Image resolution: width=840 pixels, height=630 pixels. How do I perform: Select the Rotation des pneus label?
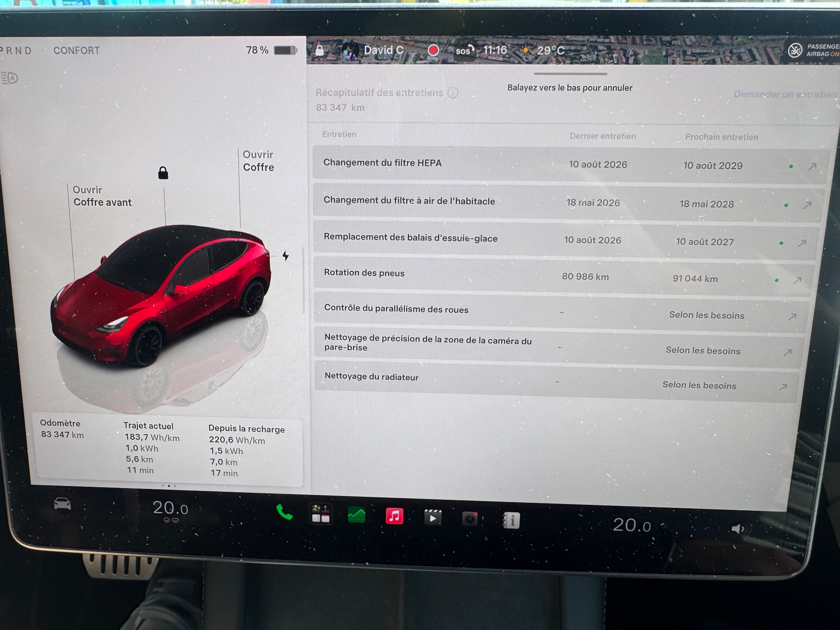tap(364, 273)
